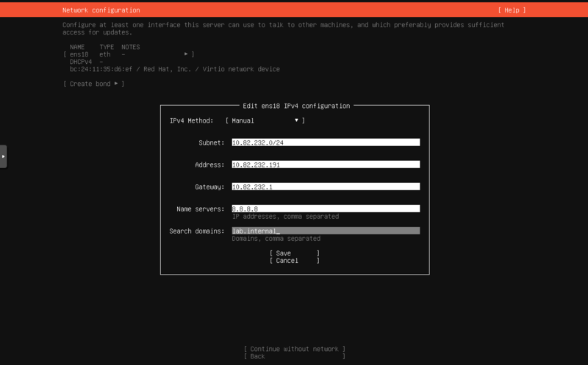The width and height of the screenshot is (588, 365).
Task: Select the ens18 network interface entry
Action: (129, 54)
